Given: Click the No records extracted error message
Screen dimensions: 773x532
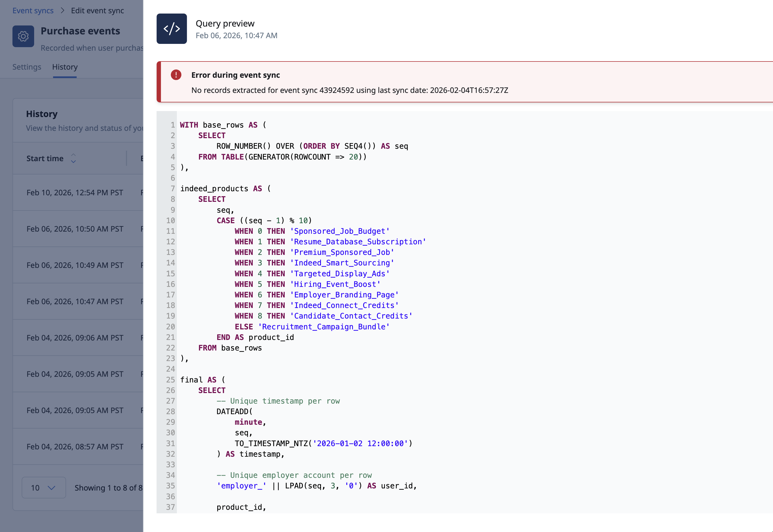Looking at the screenshot, I should [350, 90].
